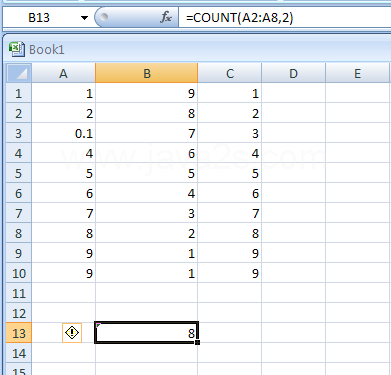Viewport: 391px width, 375px height.
Task: Click the Select All corner button
Action: point(19,73)
